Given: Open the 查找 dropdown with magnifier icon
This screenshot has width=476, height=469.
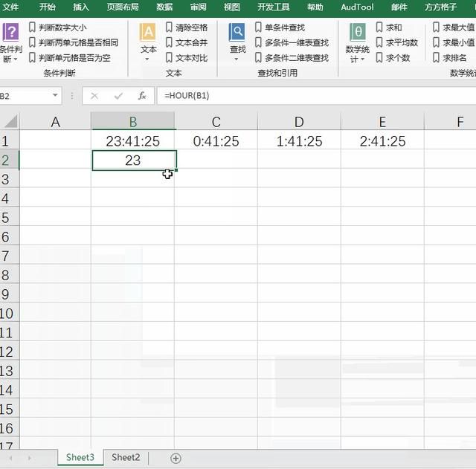Looking at the screenshot, I should point(237,42).
